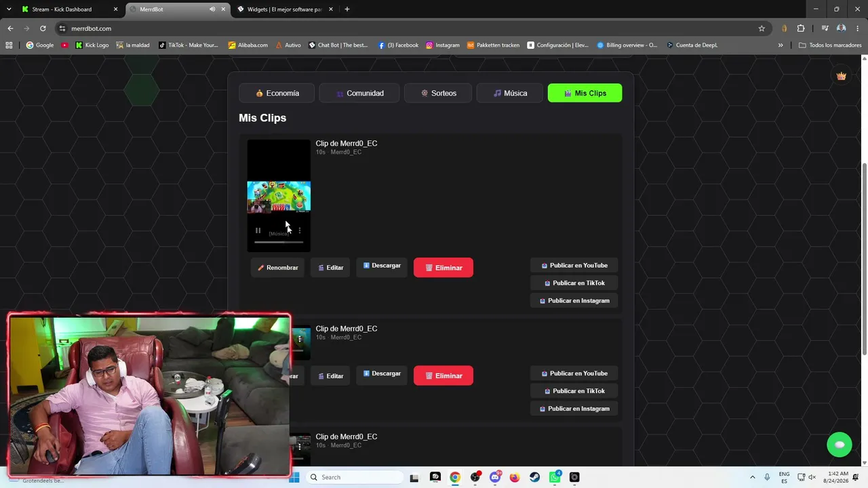Switch to the Comunidad tab

point(359,93)
